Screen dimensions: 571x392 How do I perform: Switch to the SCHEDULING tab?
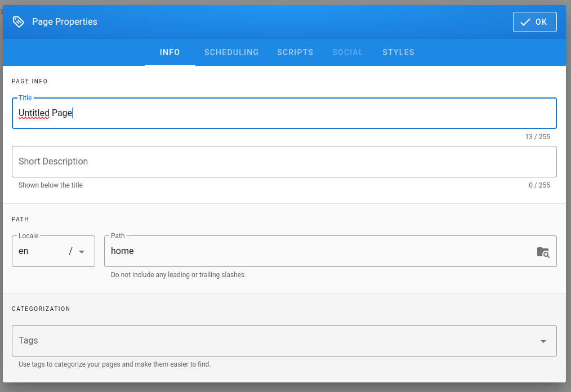point(231,52)
